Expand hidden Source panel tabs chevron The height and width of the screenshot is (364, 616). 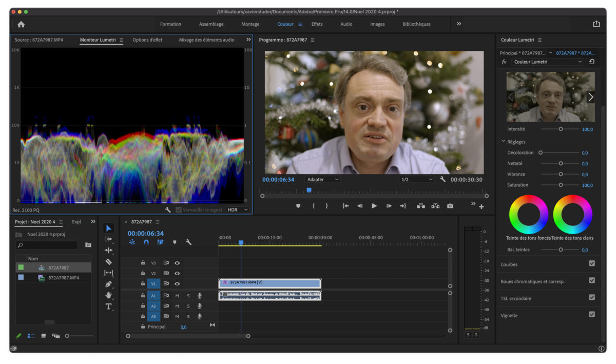click(248, 40)
